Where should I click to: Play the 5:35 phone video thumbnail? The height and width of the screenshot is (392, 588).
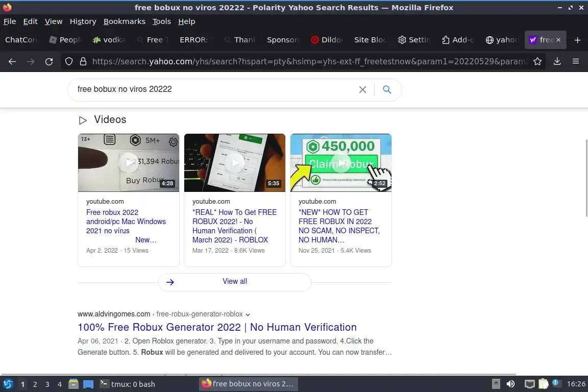coord(235,163)
